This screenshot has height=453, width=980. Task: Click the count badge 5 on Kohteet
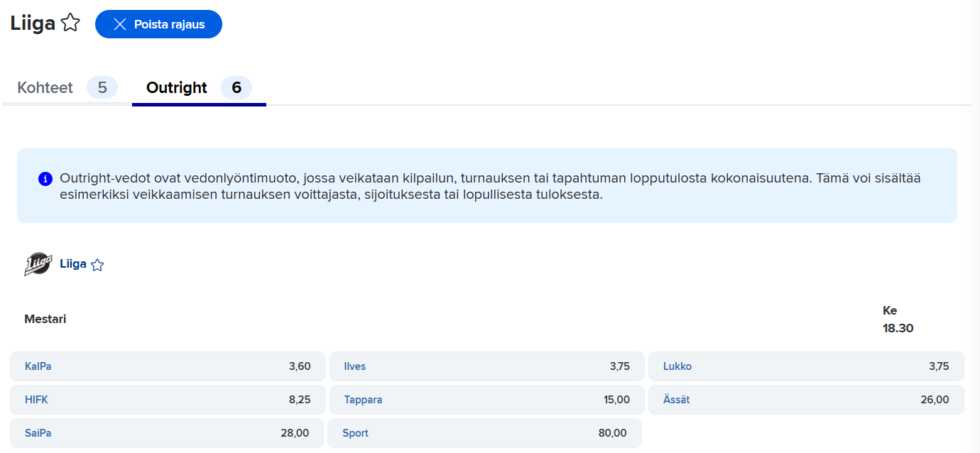[x=102, y=88]
